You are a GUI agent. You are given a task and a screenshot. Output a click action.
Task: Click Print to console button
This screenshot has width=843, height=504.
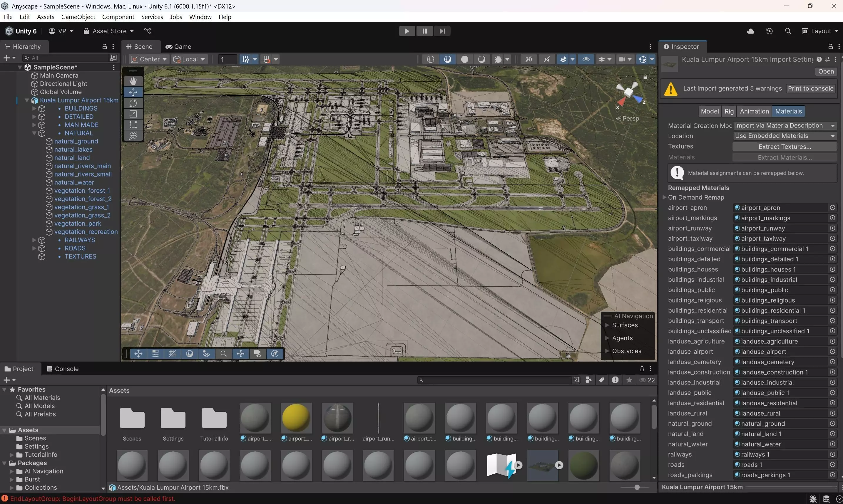[810, 89]
